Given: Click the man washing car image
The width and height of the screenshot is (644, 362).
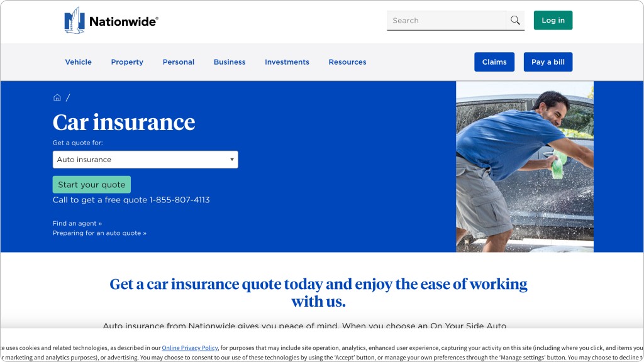Looking at the screenshot, I should (525, 167).
